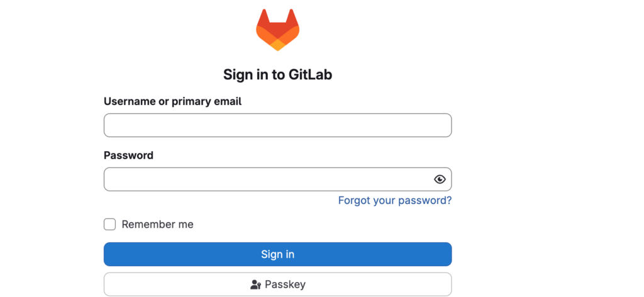Click the word Passkey on the button

click(285, 284)
